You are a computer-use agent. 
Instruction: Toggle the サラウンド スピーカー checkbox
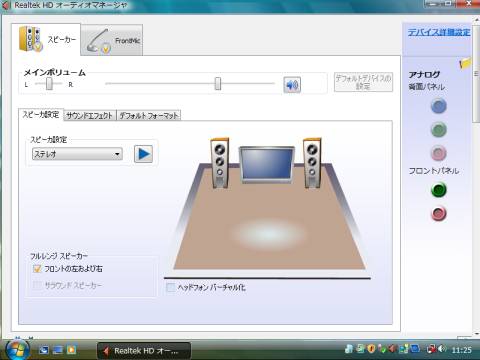click(37, 285)
